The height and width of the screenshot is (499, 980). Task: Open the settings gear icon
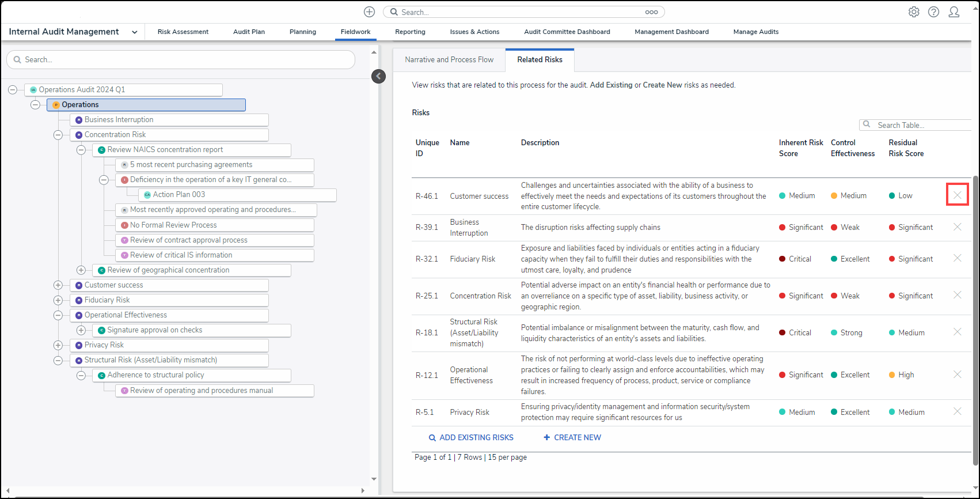914,12
